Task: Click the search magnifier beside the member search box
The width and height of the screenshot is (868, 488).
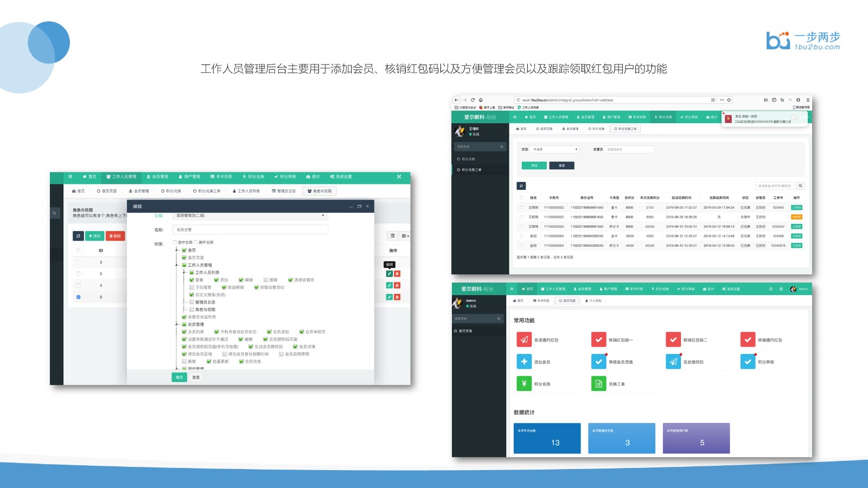Action: [x=800, y=185]
